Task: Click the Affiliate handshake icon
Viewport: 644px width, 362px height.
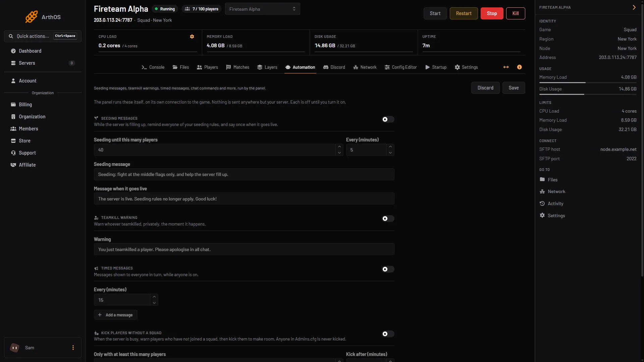Action: pyautogui.click(x=13, y=165)
